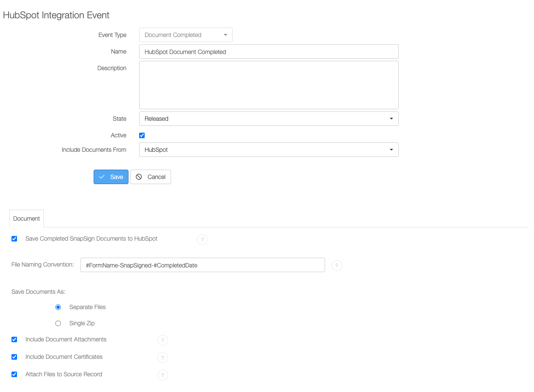Cancel editing the integration event
The height and width of the screenshot is (392, 534).
[x=151, y=177]
